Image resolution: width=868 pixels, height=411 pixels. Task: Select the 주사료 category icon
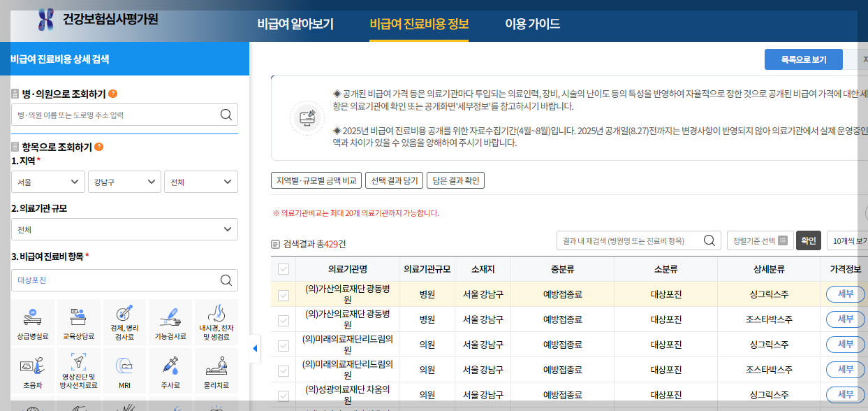coord(170,370)
